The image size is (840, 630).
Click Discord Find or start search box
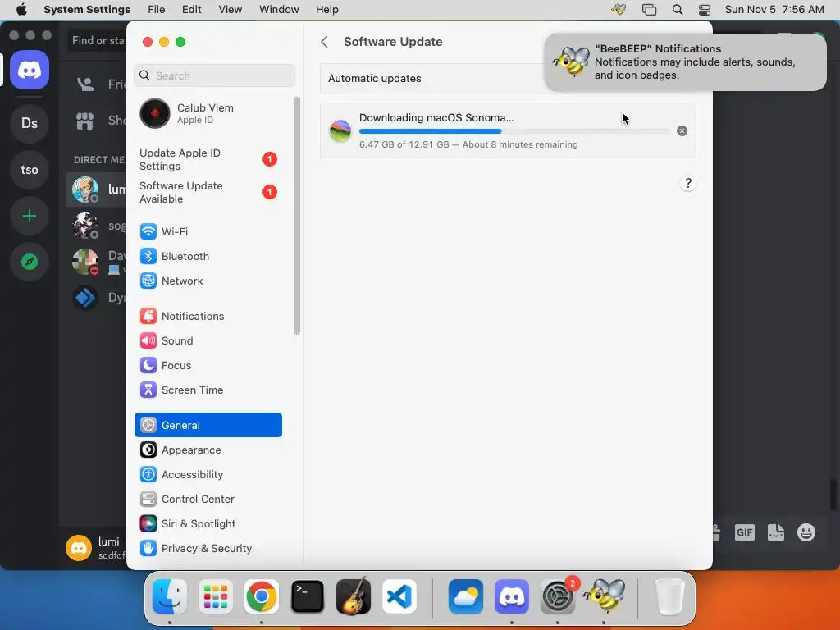[x=98, y=40]
